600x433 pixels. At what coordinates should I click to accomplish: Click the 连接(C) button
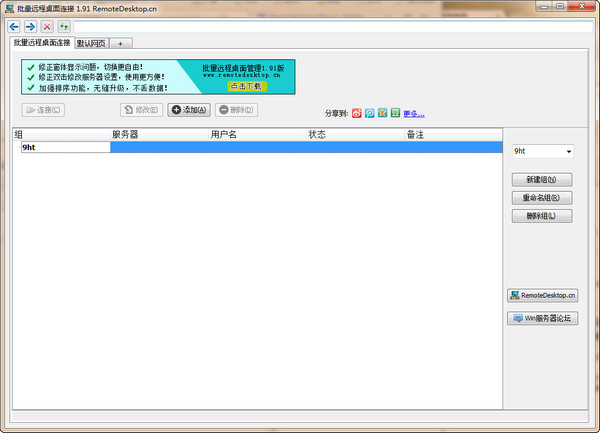click(x=43, y=110)
